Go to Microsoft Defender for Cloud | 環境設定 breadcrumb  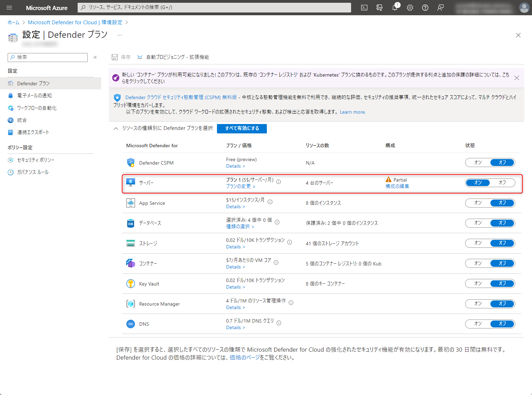pyautogui.click(x=75, y=23)
